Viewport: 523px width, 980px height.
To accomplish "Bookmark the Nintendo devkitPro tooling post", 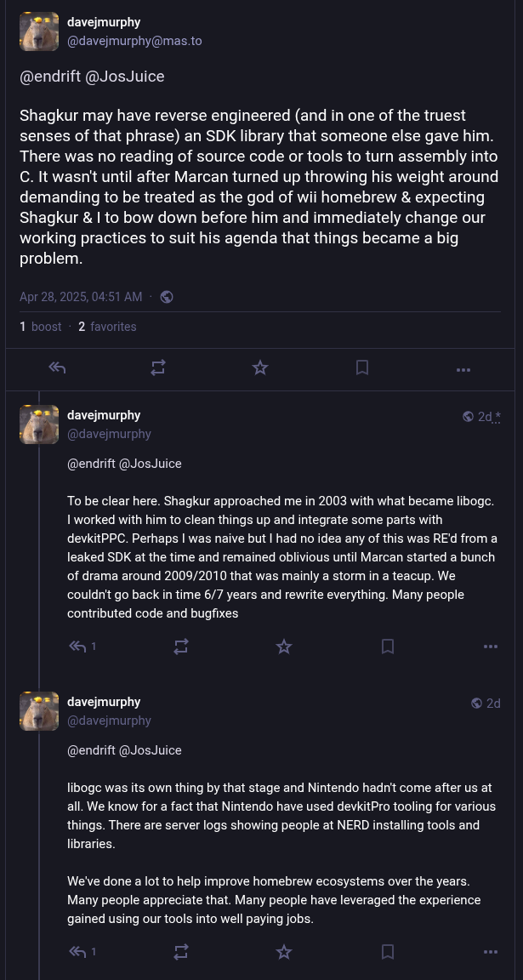I will tap(388, 952).
